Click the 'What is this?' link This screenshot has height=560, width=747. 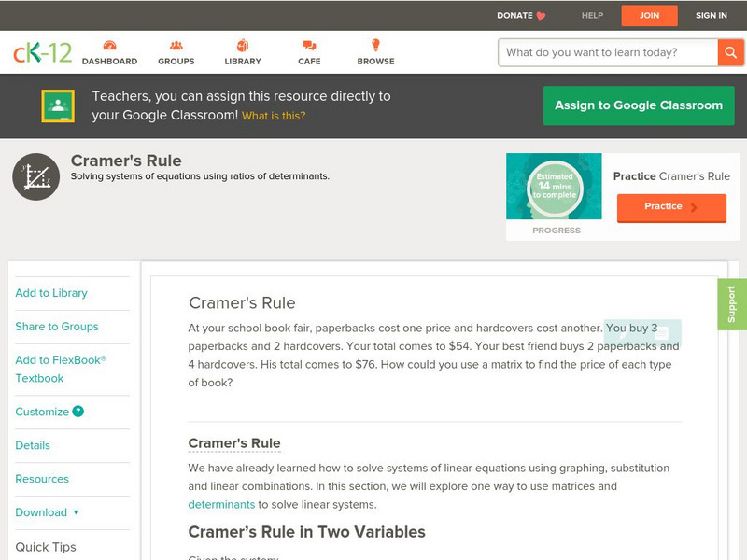click(274, 116)
